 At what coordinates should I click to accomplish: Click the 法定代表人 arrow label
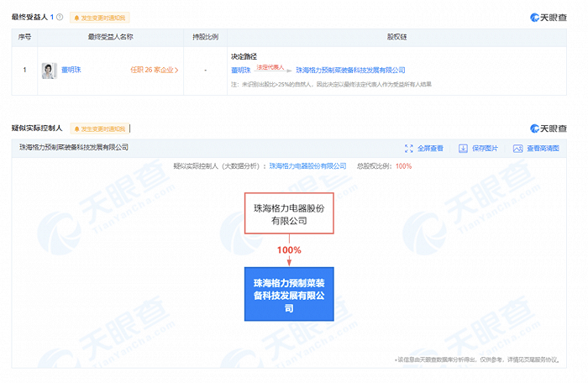tap(270, 67)
